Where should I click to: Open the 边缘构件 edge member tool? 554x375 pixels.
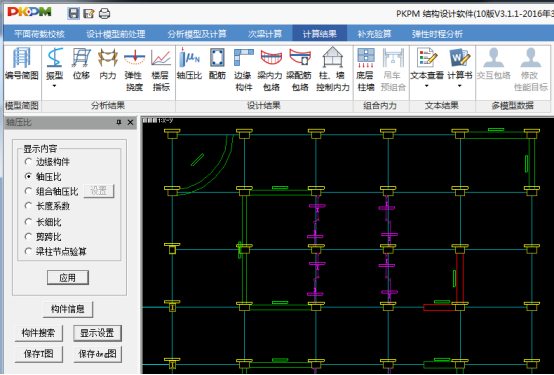244,69
